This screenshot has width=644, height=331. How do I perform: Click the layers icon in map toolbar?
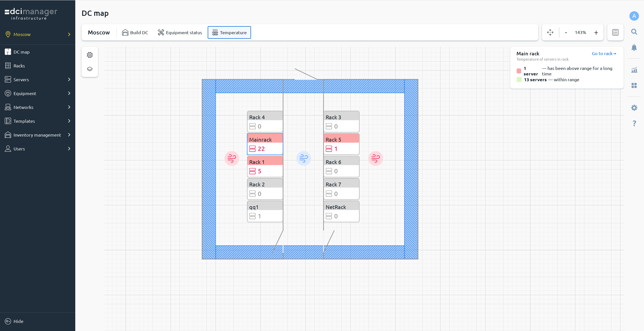click(90, 69)
